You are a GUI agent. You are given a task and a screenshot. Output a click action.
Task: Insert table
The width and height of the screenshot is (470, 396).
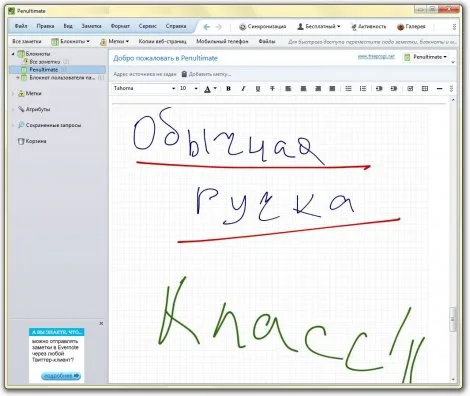pyautogui.click(x=425, y=89)
